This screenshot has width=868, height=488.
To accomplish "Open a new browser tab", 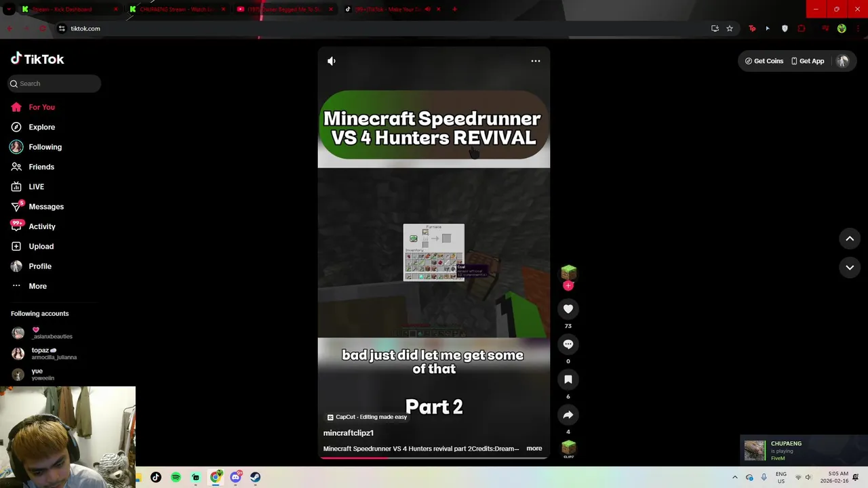I will coord(454,9).
